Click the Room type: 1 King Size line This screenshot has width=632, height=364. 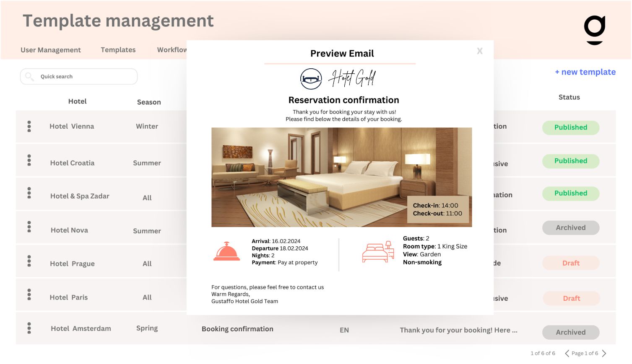pos(435,246)
